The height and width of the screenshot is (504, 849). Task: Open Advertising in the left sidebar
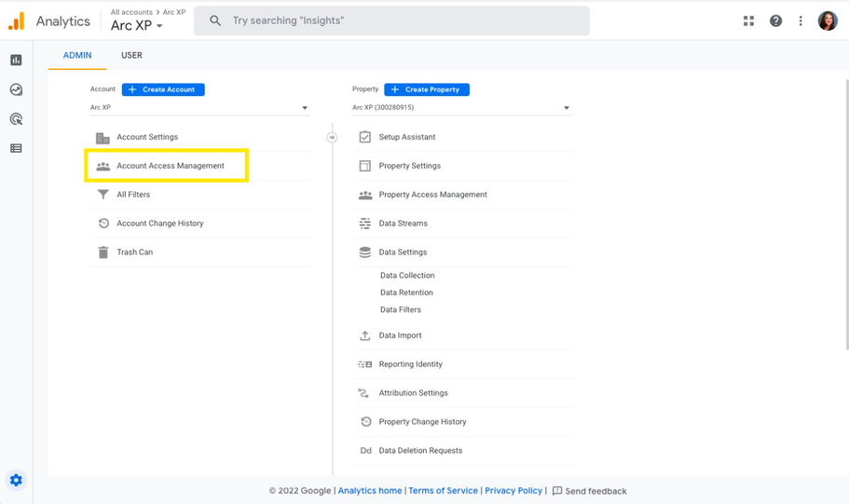(16, 119)
